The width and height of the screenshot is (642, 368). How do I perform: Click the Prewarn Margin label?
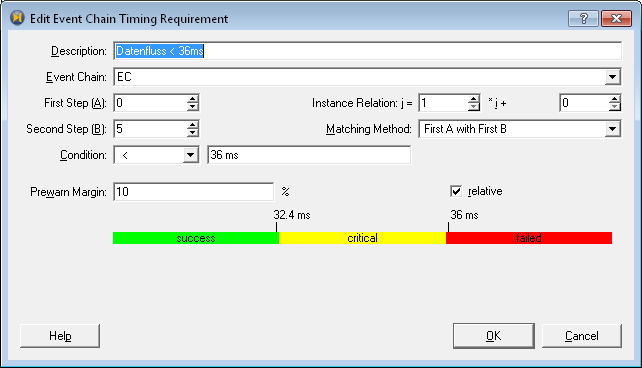coord(68,192)
